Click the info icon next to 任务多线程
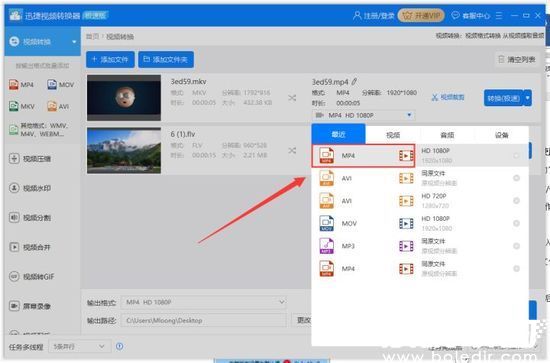This screenshot has width=550, height=363. point(120,347)
